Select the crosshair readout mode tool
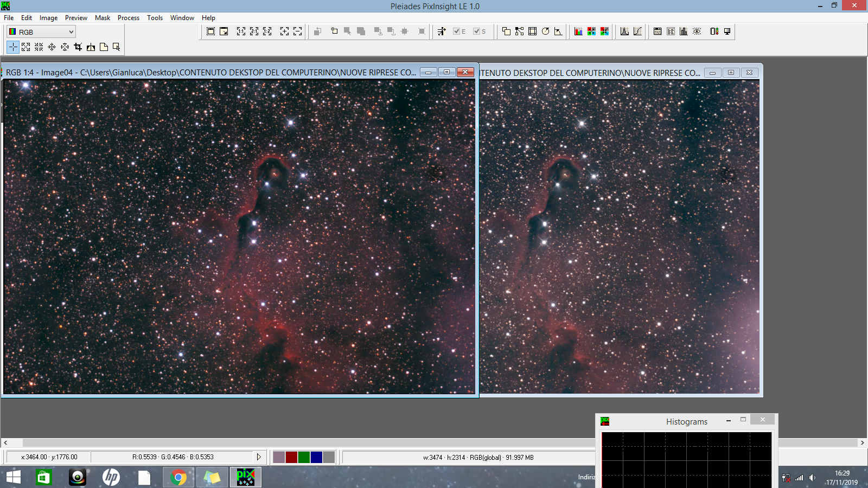868x488 pixels. click(13, 47)
